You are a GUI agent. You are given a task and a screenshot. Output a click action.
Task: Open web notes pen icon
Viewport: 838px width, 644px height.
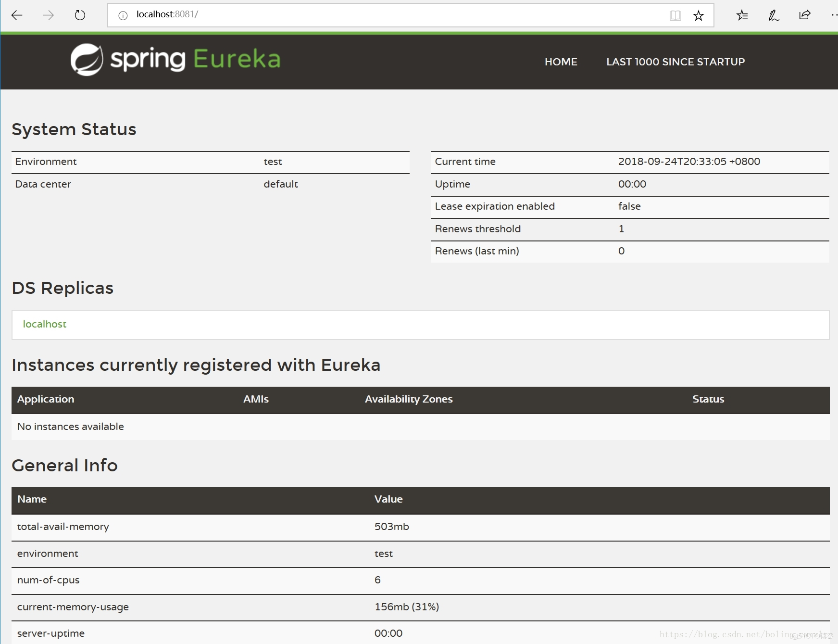(x=773, y=15)
